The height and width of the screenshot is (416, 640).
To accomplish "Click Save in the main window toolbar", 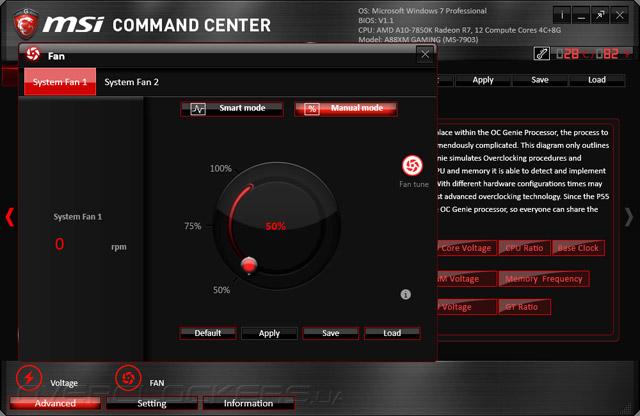I will (x=540, y=80).
